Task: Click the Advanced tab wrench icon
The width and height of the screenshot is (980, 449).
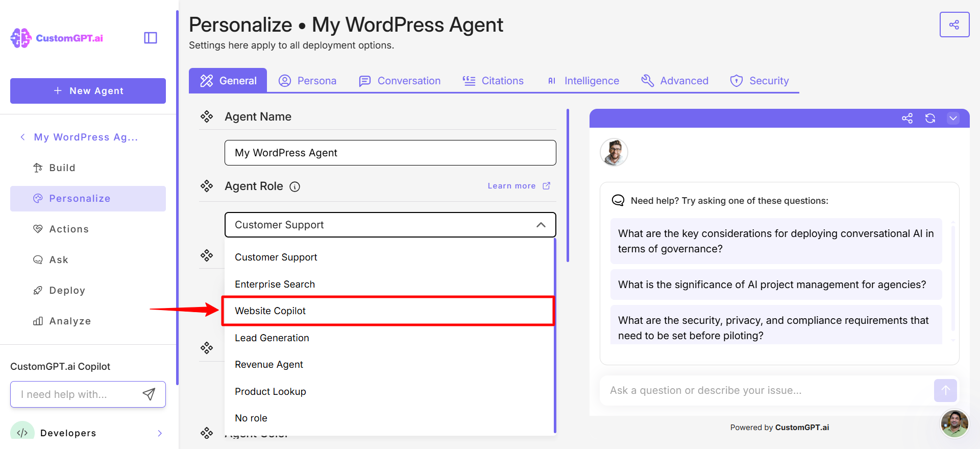Action: coord(647,81)
